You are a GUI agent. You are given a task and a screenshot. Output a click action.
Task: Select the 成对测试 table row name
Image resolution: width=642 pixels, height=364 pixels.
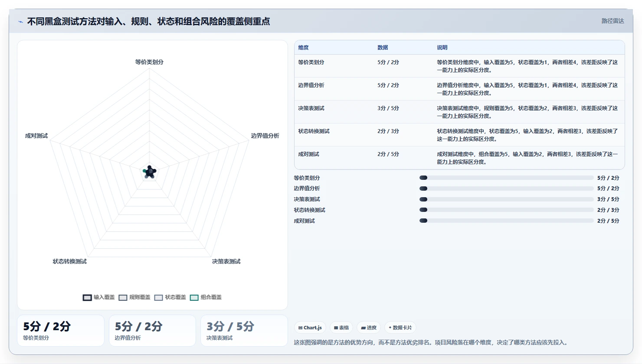click(308, 154)
